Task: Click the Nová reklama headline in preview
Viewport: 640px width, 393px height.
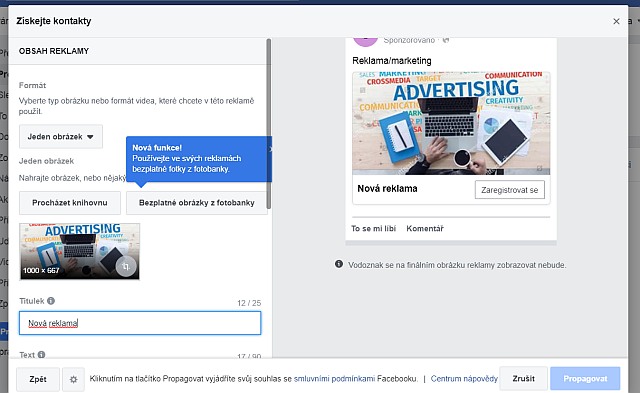Action: [387, 189]
